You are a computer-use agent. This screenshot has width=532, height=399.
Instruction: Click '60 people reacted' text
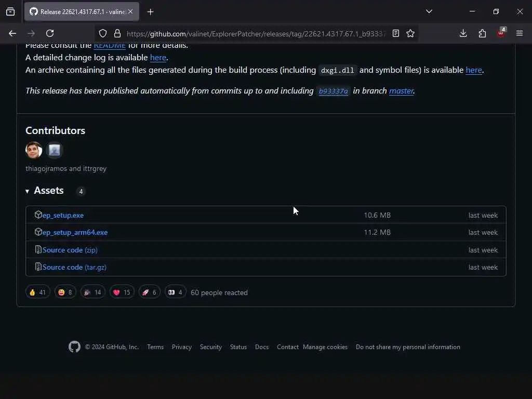pos(219,292)
